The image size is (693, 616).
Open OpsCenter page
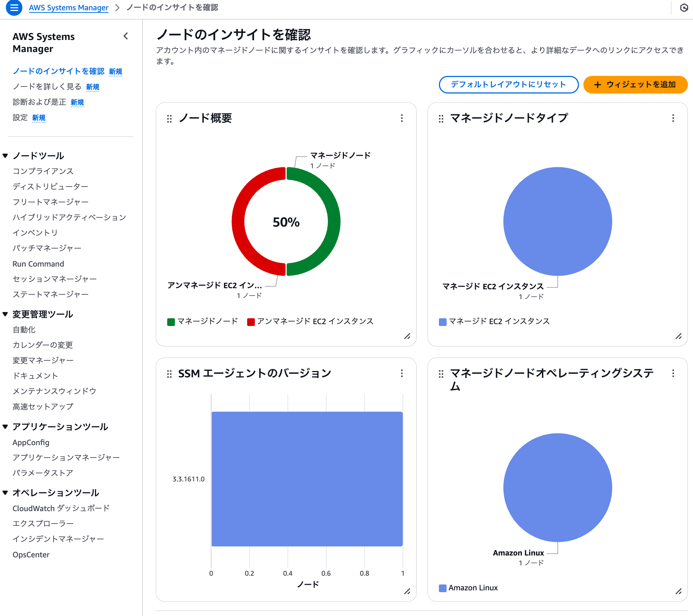point(31,555)
